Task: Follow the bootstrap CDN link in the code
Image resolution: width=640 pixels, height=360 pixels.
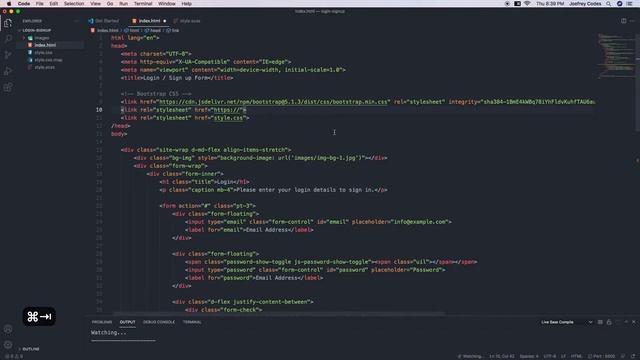Action: pyautogui.click(x=273, y=102)
